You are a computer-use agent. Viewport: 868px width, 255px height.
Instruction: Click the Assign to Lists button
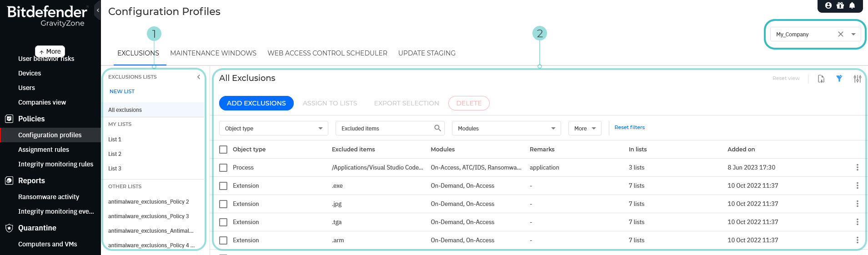[330, 103]
